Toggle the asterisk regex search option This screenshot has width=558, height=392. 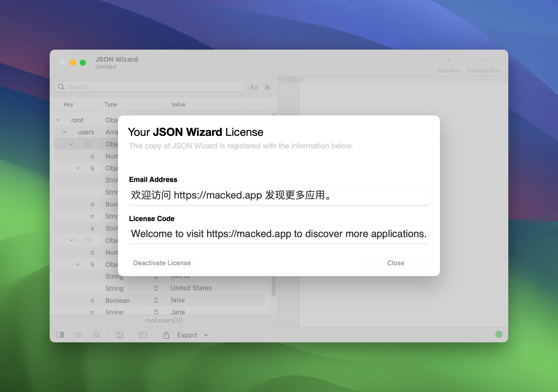(267, 87)
